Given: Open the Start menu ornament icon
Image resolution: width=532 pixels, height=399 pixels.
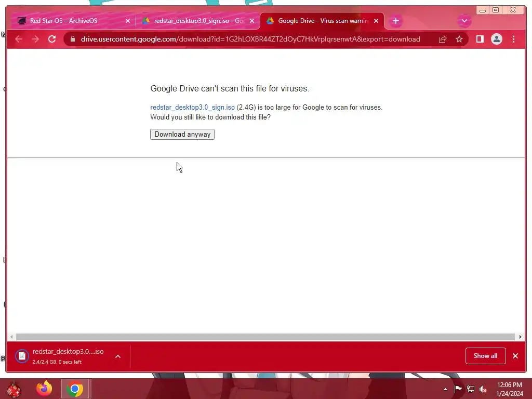Looking at the screenshot, I should (x=14, y=389).
